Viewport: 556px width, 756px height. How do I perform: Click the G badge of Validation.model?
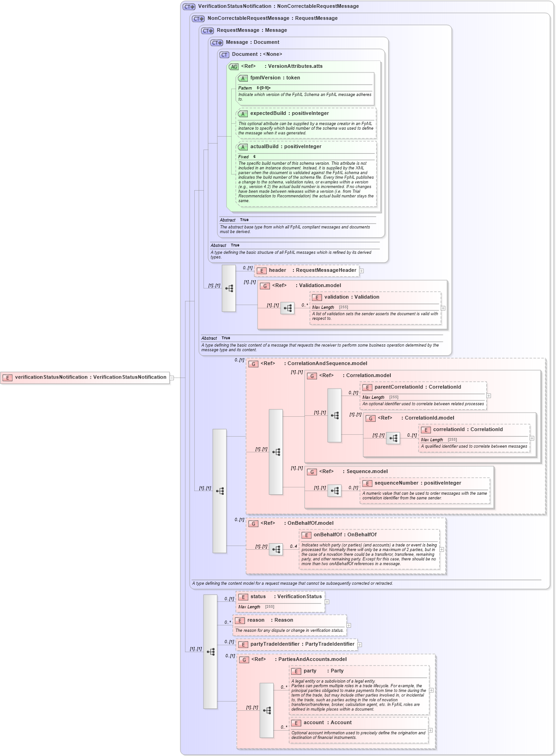coord(265,286)
